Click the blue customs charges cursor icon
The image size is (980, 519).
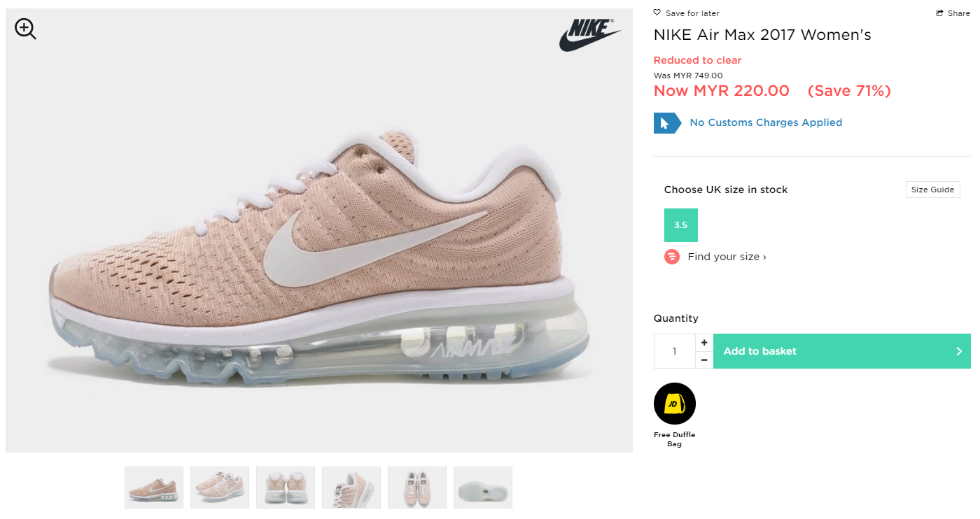tap(667, 123)
